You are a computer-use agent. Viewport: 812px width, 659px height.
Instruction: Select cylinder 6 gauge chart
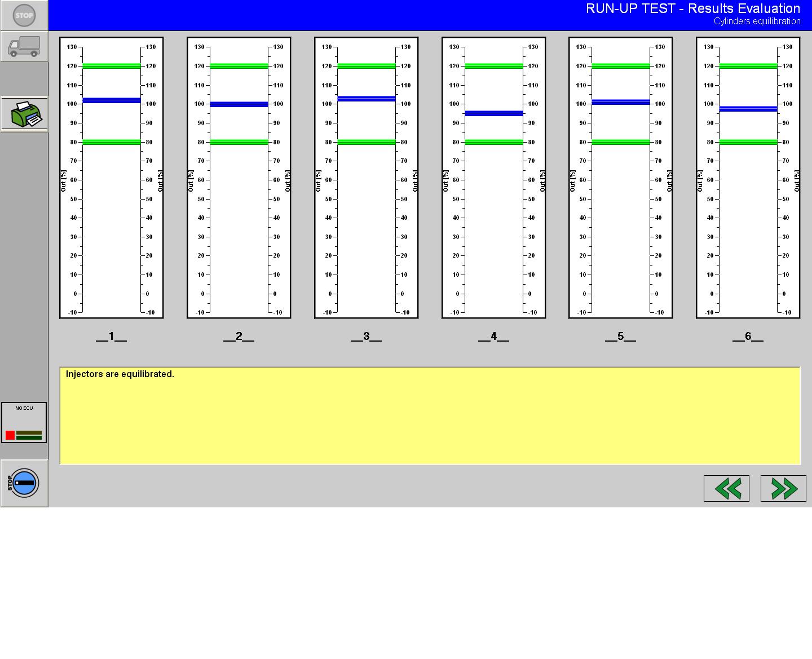(x=748, y=178)
